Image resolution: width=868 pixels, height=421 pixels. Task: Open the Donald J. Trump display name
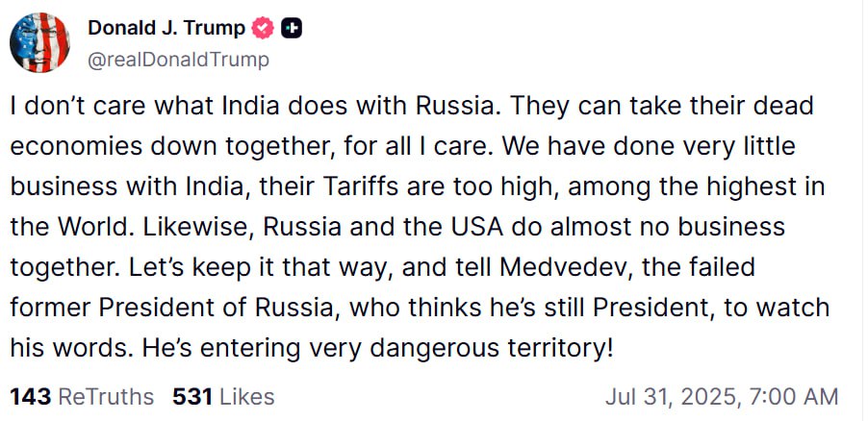point(166,28)
